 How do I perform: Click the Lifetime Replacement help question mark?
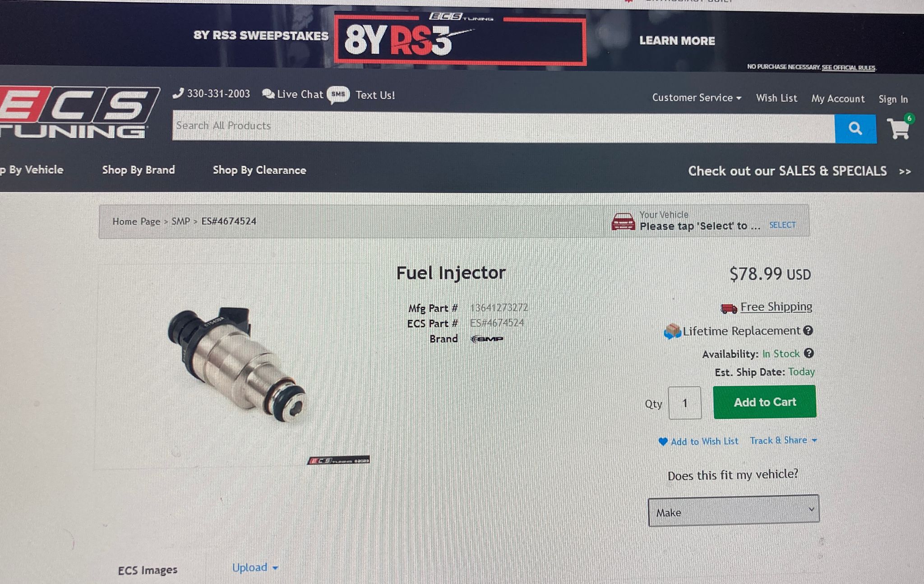[808, 330]
